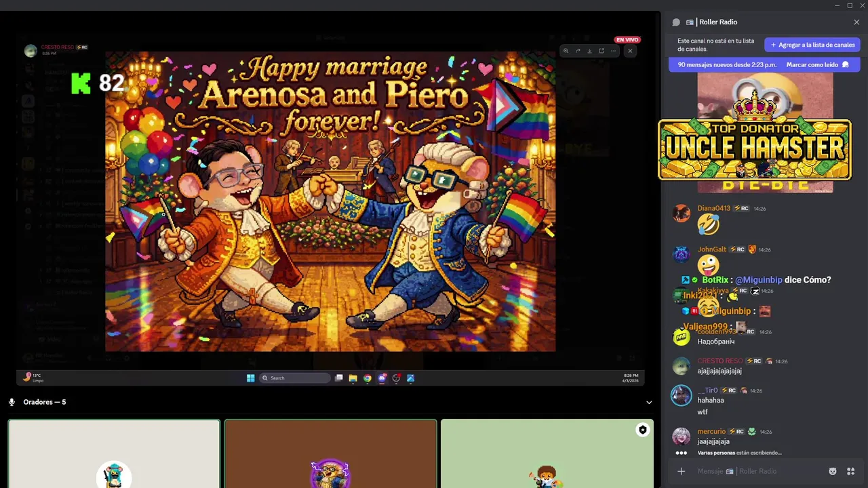868x488 pixels.
Task: Open Task View icon in streamed taskbar
Action: (339, 378)
